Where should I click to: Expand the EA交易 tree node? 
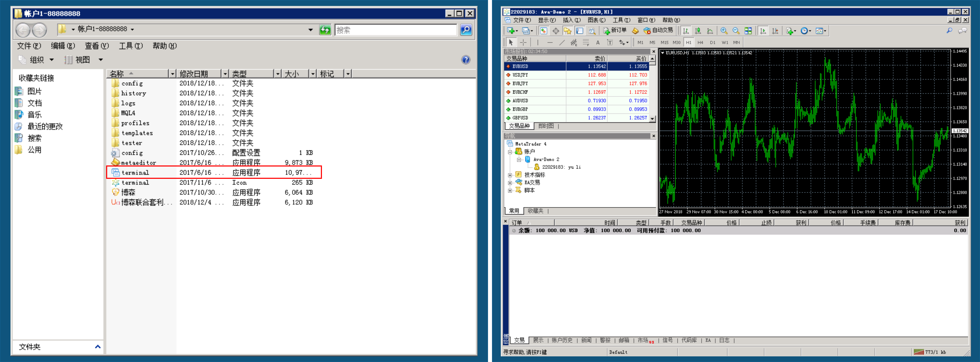click(x=510, y=183)
